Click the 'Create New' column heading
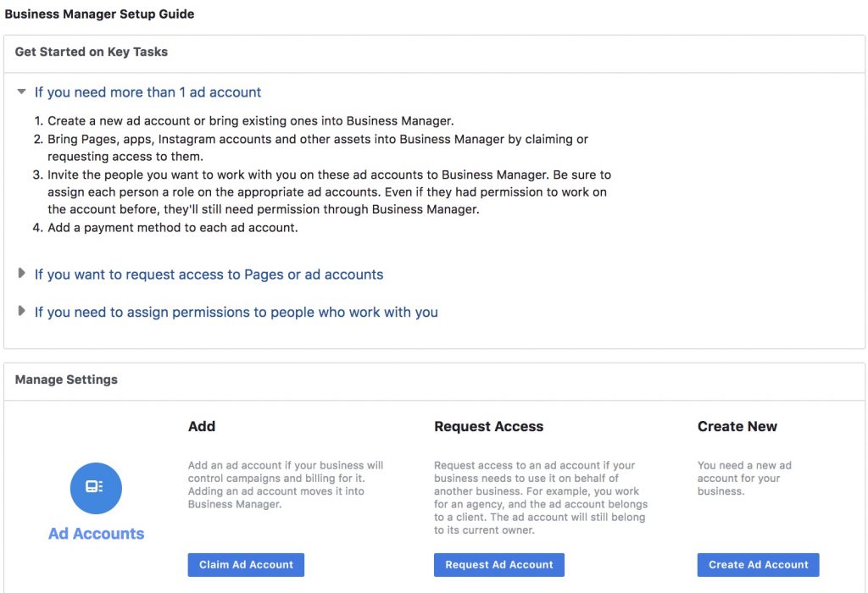Screen dimensions: 868x593 click(737, 426)
